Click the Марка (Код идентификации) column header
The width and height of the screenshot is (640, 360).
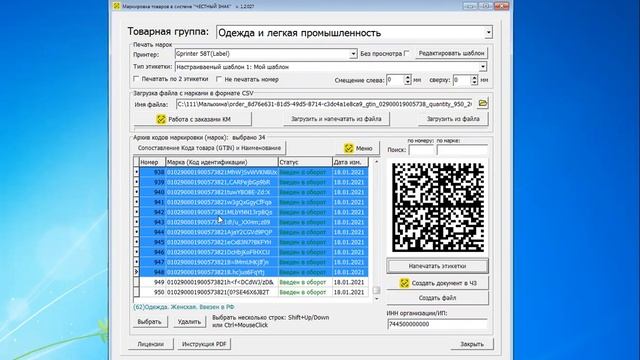click(222, 162)
